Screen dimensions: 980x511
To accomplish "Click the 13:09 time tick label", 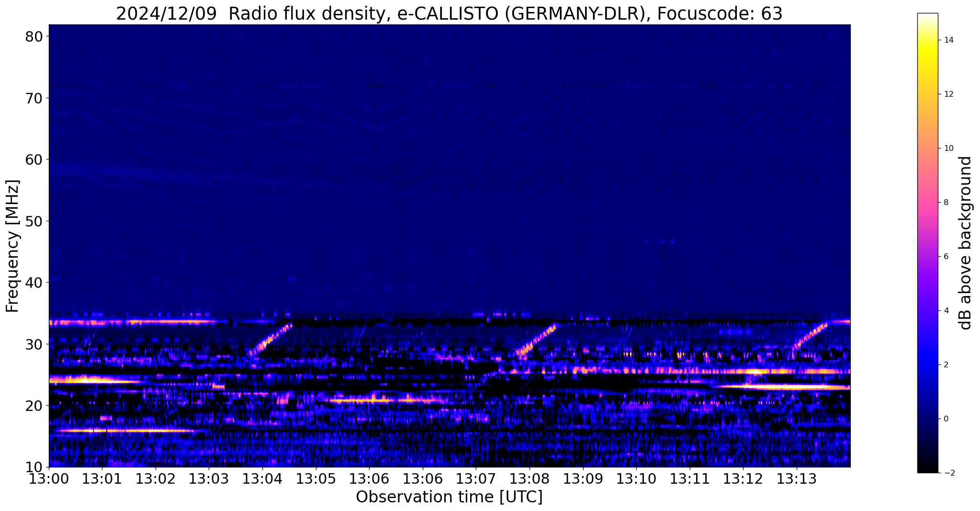I will [x=583, y=479].
